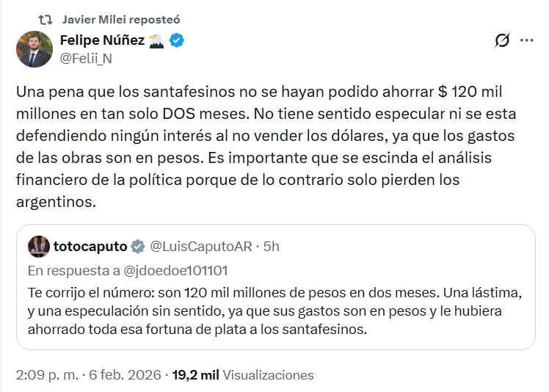Image resolution: width=549 pixels, height=392 pixels.
Task: Click Felipe Núñez's blue verified badge
Action: point(177,41)
